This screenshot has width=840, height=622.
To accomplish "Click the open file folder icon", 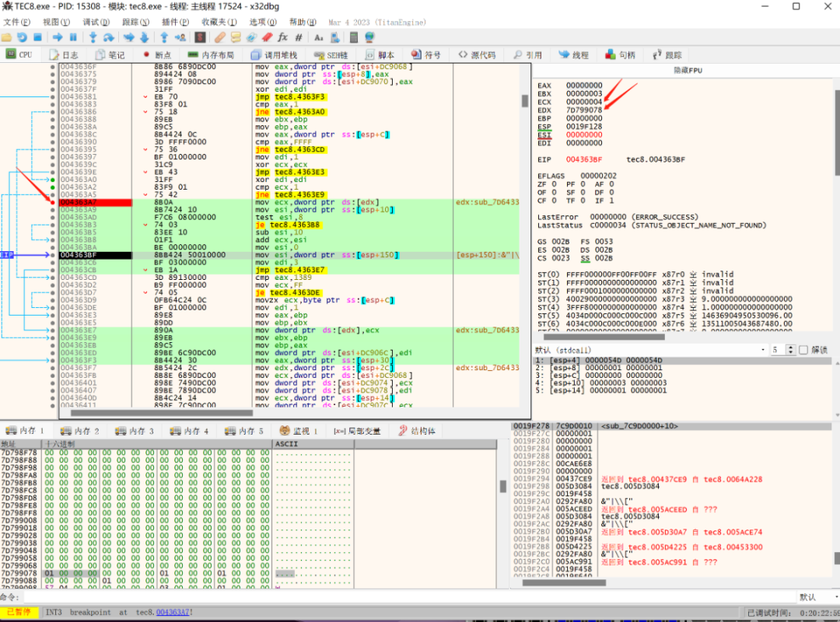I will (6, 37).
